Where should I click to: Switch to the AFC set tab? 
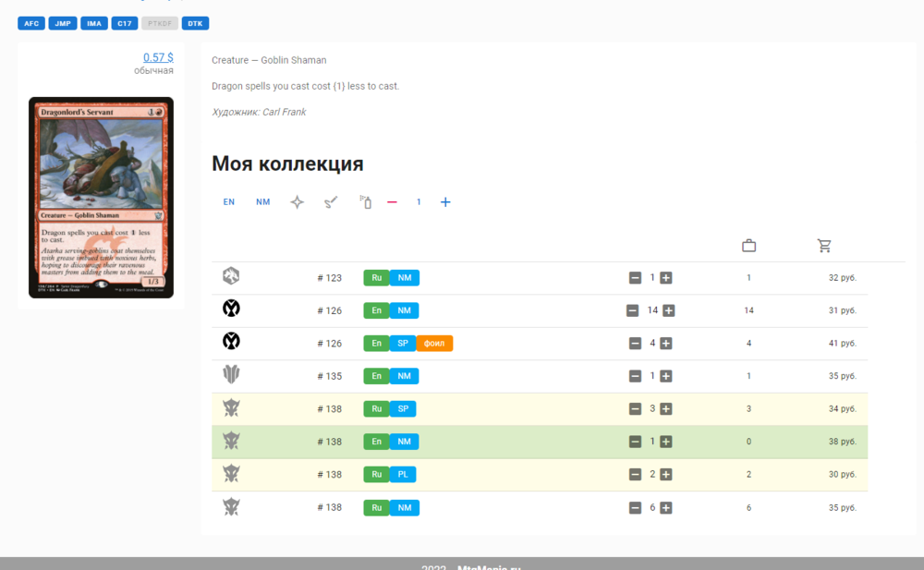point(31,23)
